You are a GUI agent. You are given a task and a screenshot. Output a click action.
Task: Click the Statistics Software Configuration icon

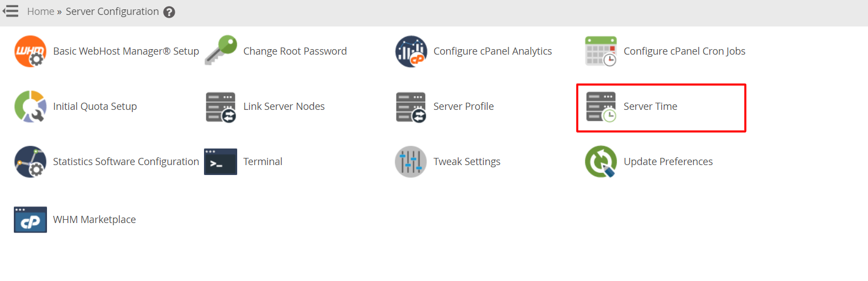(x=30, y=162)
